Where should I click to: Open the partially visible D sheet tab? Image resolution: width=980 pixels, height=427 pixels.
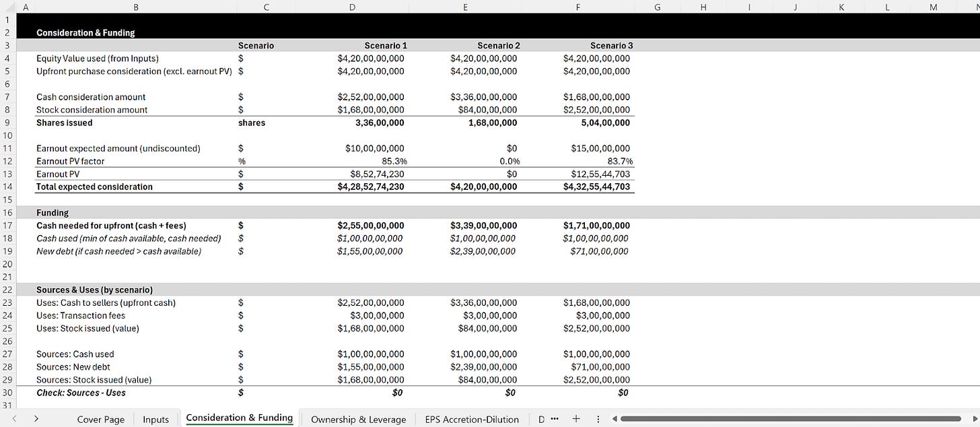click(x=542, y=419)
